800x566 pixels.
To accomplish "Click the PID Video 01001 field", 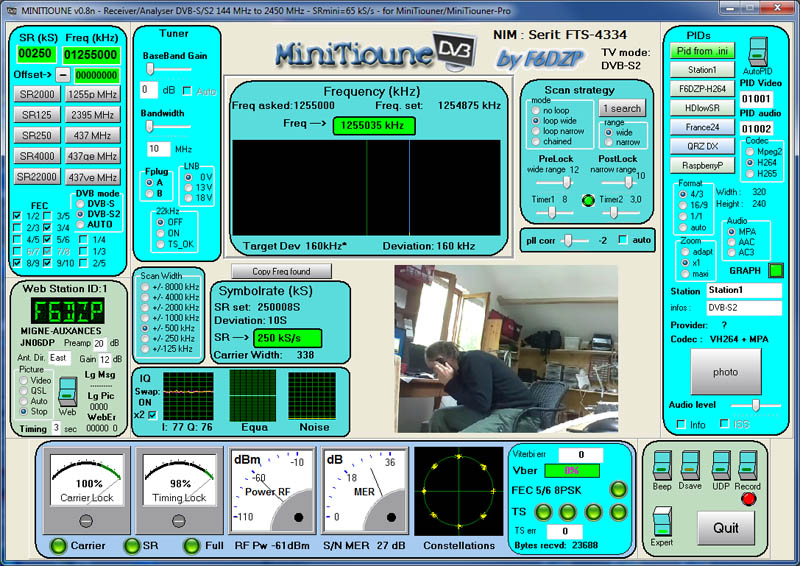I will pyautogui.click(x=756, y=99).
